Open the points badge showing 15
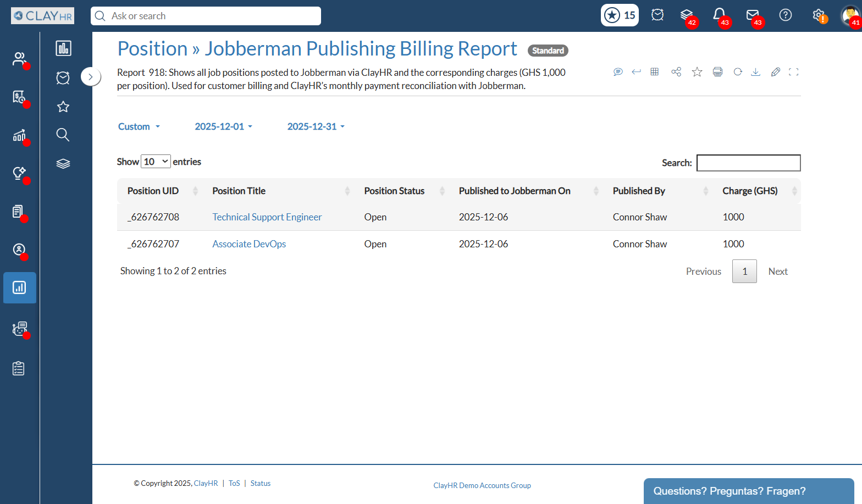 point(620,15)
